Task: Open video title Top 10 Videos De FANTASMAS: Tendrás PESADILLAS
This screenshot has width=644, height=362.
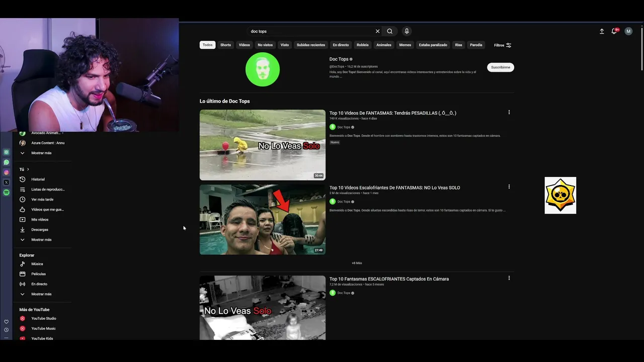Action: pos(393,113)
